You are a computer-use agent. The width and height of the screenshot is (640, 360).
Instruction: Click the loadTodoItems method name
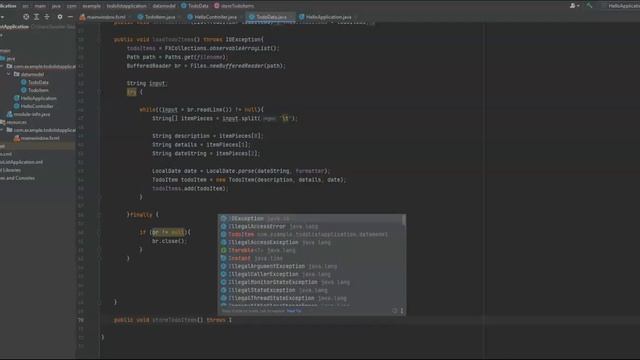pyautogui.click(x=173, y=40)
